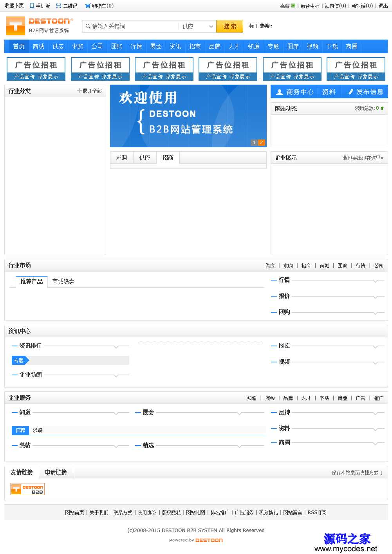Expand the 报价 section chevron
Screen dimensions: 392x554
[x=376, y=297]
